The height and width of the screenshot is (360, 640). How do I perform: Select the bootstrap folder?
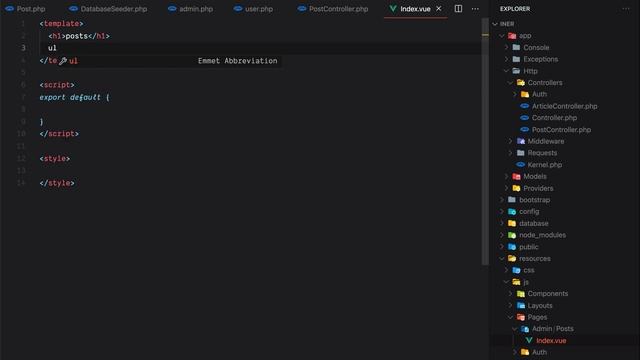click(x=534, y=200)
